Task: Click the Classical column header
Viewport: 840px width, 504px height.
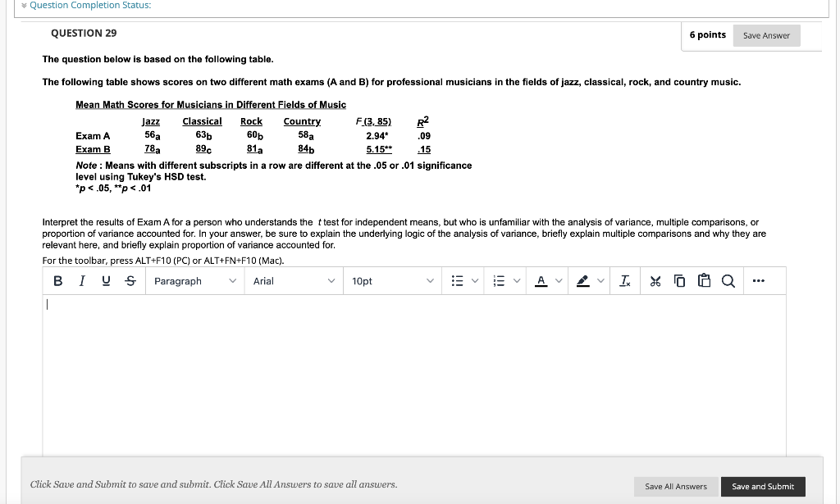Action: coord(202,121)
